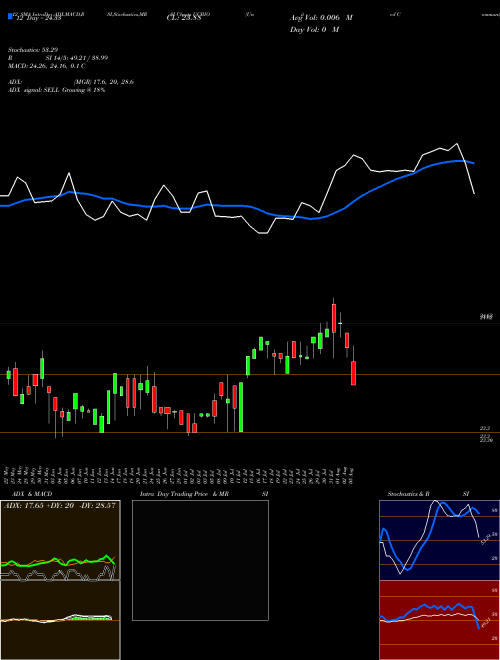Click the price label on the blue horizontal line
The height and width of the screenshot is (660, 500).
click(486, 317)
